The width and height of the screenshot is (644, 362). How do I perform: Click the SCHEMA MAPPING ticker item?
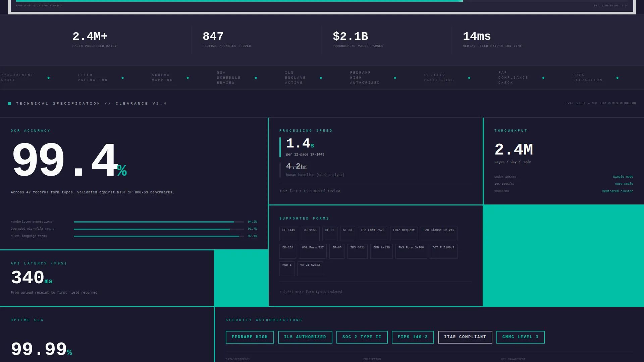coord(162,78)
